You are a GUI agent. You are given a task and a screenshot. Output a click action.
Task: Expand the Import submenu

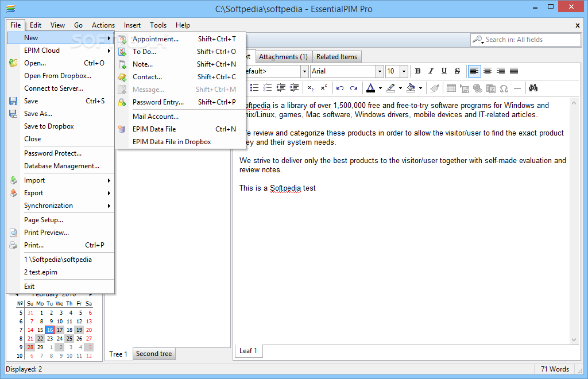pos(60,180)
